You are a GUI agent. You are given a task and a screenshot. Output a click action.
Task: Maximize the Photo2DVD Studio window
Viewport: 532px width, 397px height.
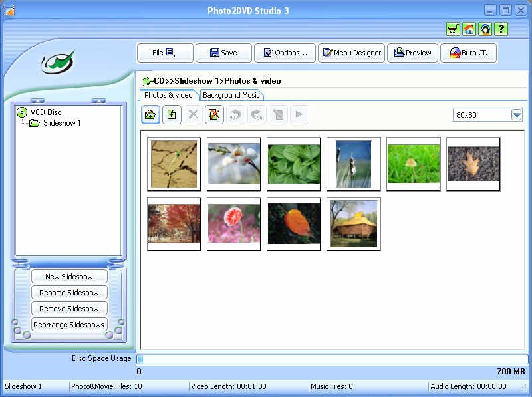(505, 10)
